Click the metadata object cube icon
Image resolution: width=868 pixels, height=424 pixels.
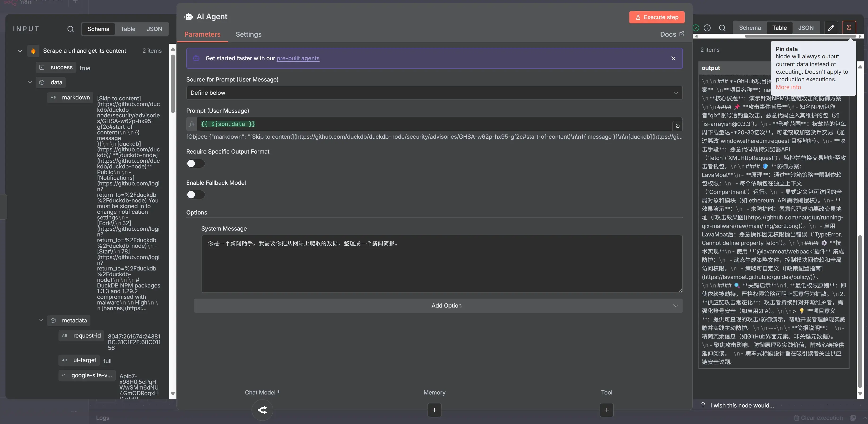pyautogui.click(x=53, y=321)
